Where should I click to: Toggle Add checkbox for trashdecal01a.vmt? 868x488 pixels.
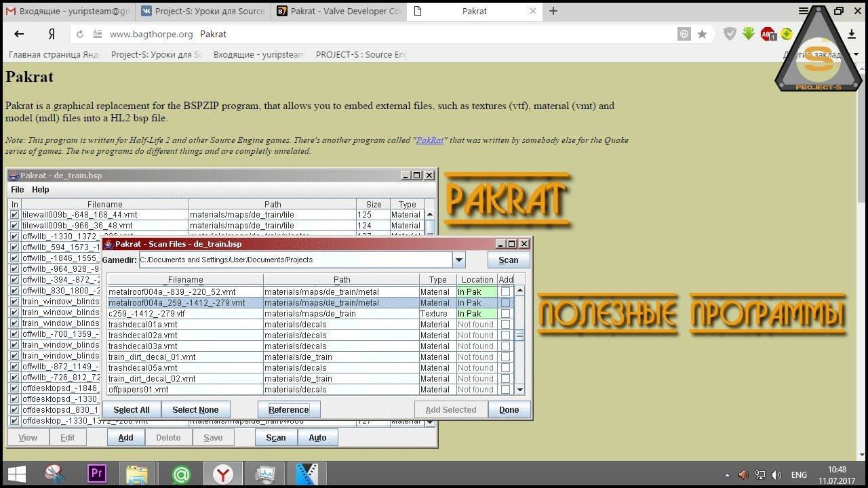[x=505, y=325]
